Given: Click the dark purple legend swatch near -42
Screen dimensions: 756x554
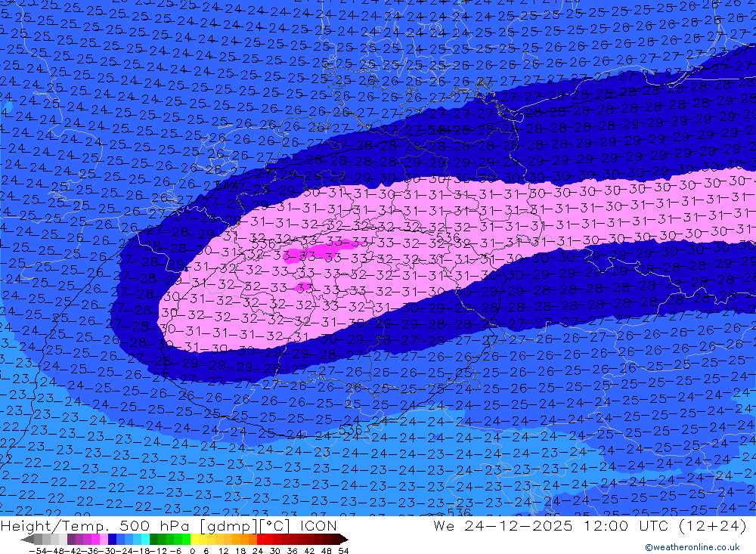Looking at the screenshot, I should 71,540.
